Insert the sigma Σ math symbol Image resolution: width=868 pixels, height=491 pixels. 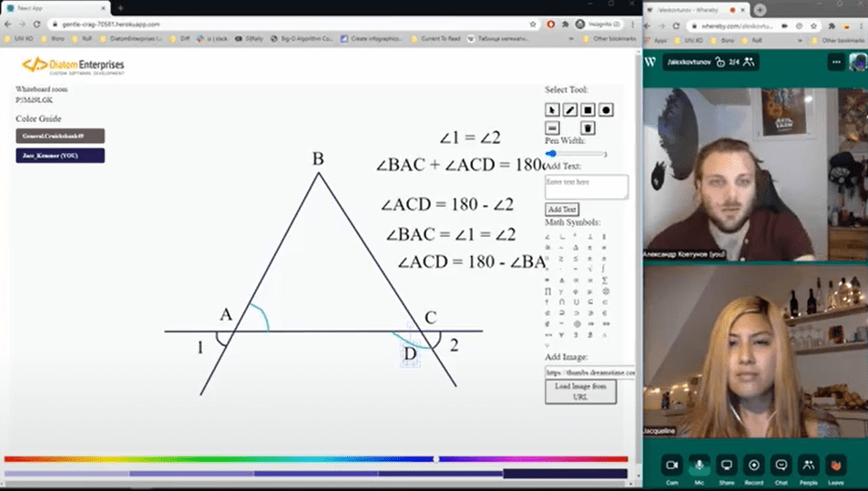coord(605,280)
